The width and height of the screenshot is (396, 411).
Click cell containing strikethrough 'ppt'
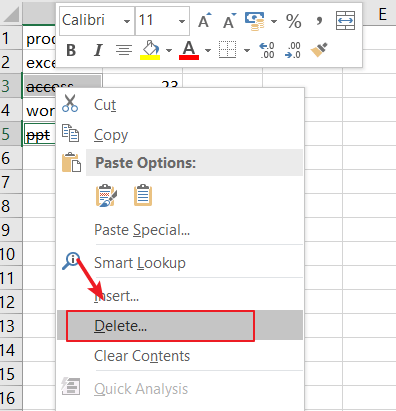point(39,135)
